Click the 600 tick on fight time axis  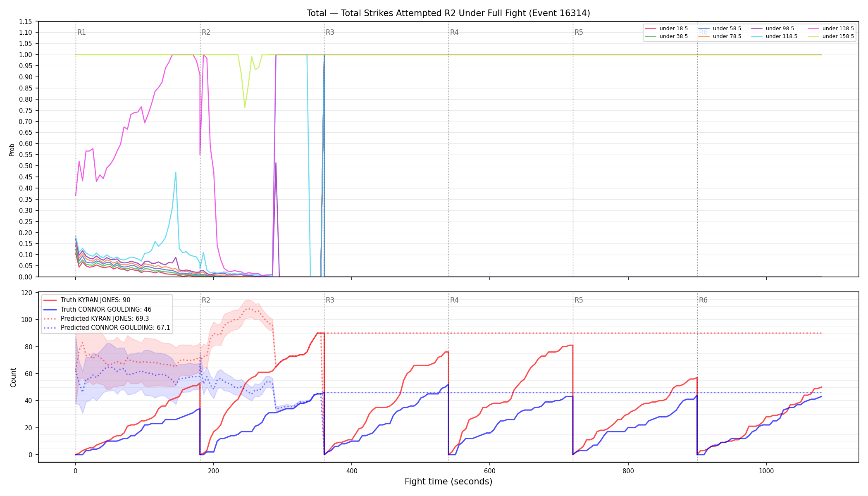pos(490,471)
